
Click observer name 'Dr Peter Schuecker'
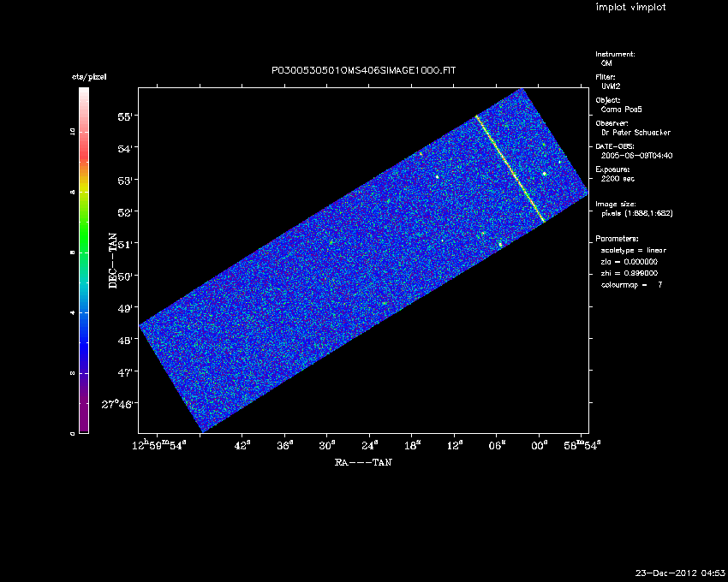(636, 133)
